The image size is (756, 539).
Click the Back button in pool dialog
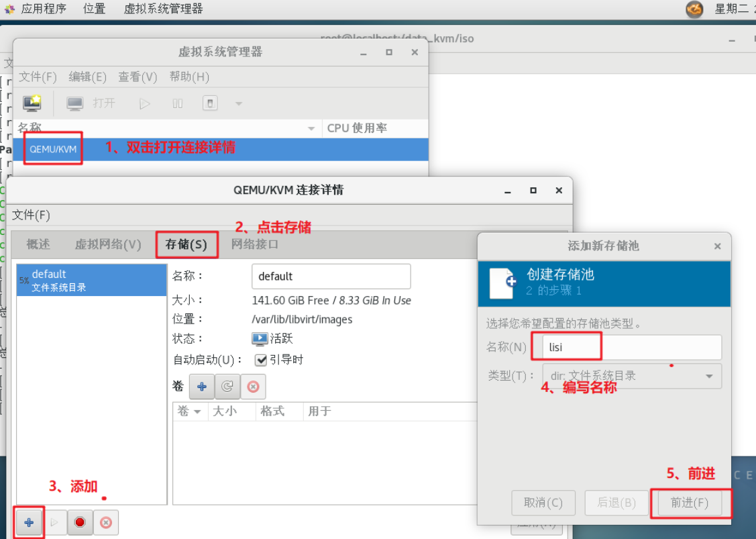click(616, 503)
